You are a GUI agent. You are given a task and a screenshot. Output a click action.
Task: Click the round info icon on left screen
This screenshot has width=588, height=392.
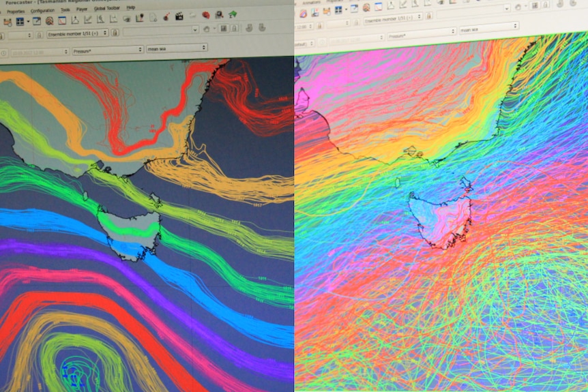tap(3, 53)
